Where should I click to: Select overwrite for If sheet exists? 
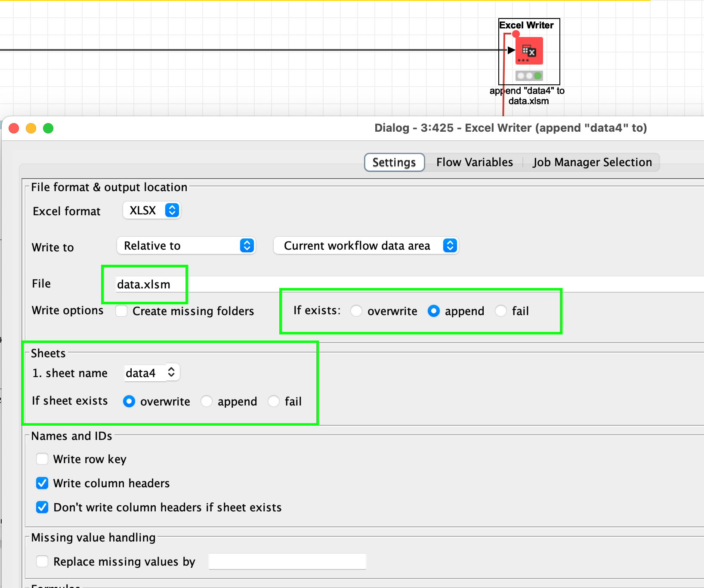[x=129, y=401]
